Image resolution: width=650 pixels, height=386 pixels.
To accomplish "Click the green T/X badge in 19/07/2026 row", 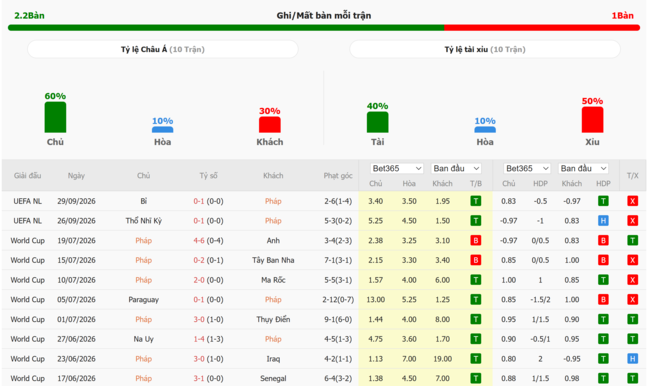I will point(632,240).
